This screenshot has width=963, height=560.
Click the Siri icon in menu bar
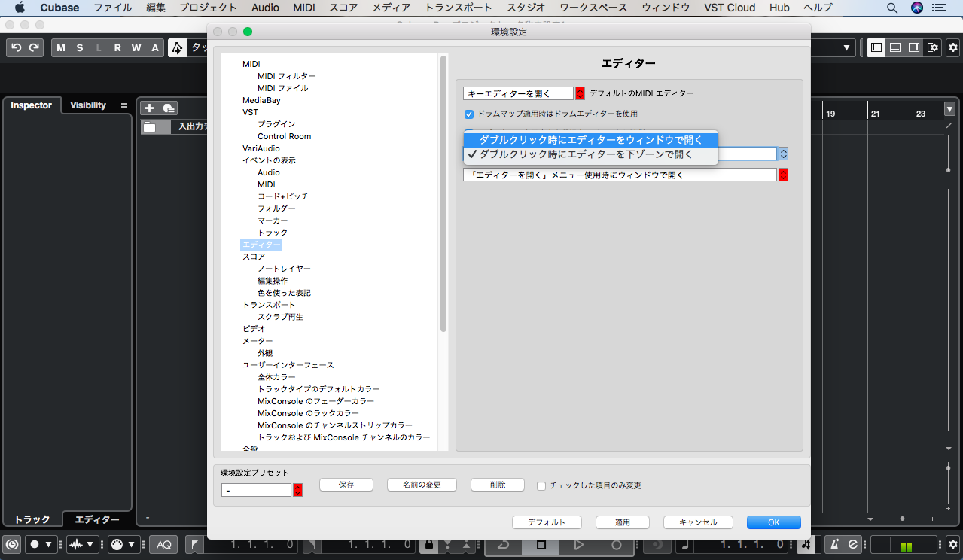[x=916, y=8]
